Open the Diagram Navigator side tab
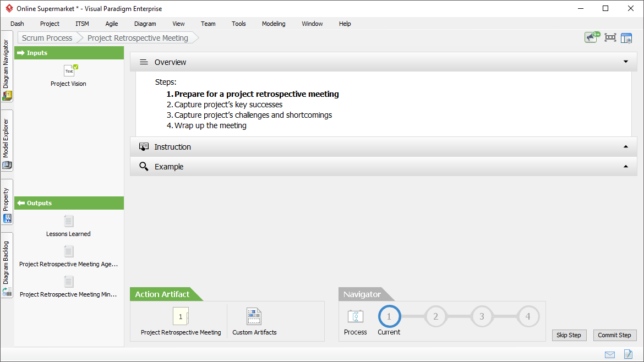Screen dimensions: 644x362 pos(7,67)
